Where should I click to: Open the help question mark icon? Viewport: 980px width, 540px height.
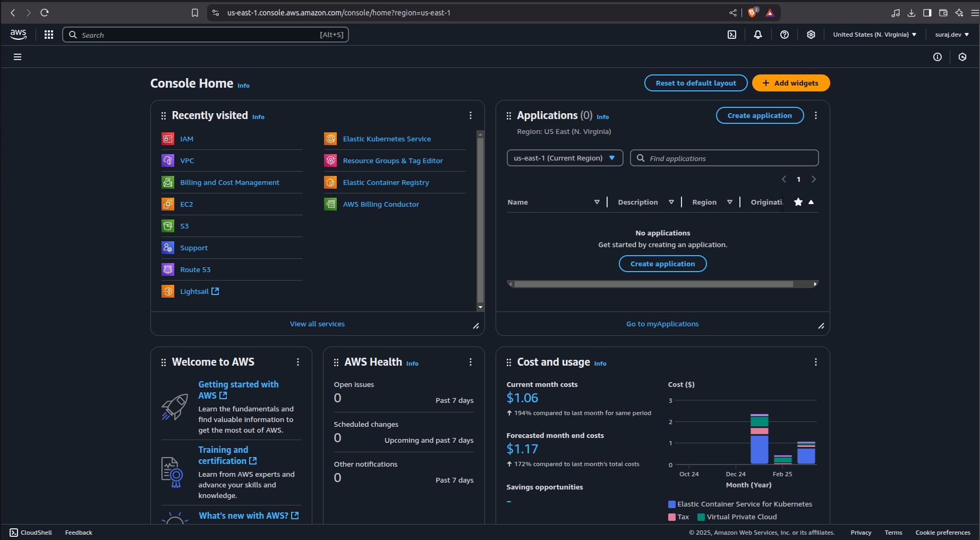point(785,35)
